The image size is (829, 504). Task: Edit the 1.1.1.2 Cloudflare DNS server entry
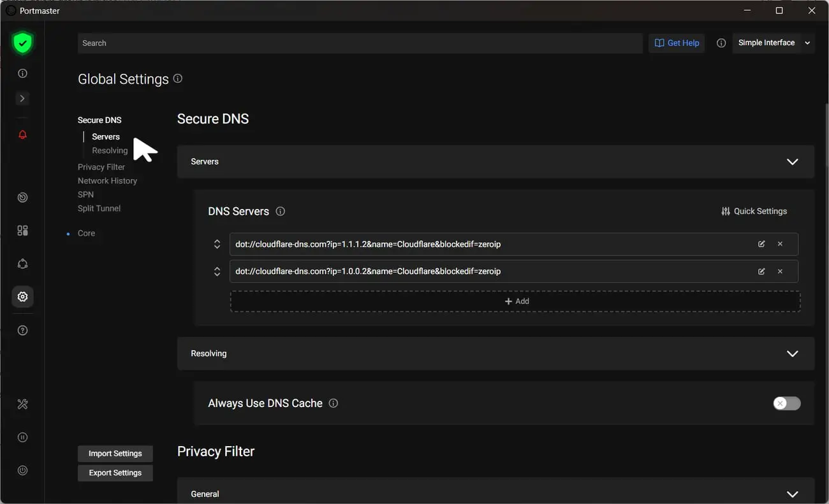point(761,244)
